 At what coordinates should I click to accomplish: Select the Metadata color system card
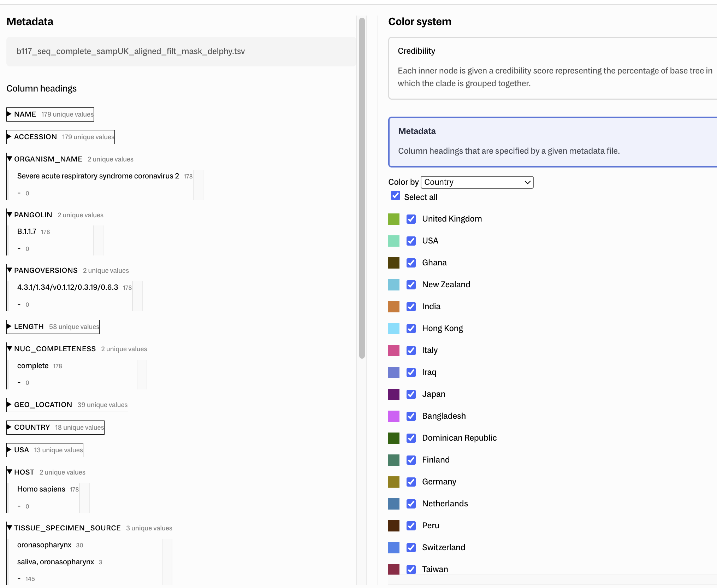pos(551,142)
